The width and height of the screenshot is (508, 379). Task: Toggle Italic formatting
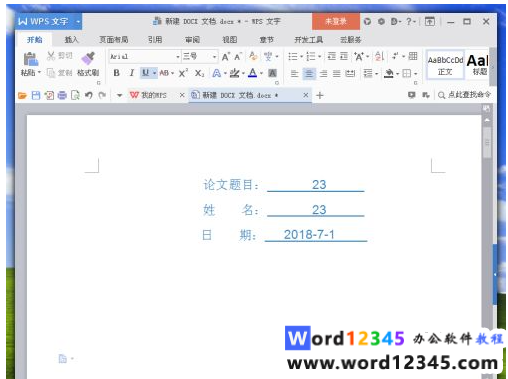tap(132, 73)
